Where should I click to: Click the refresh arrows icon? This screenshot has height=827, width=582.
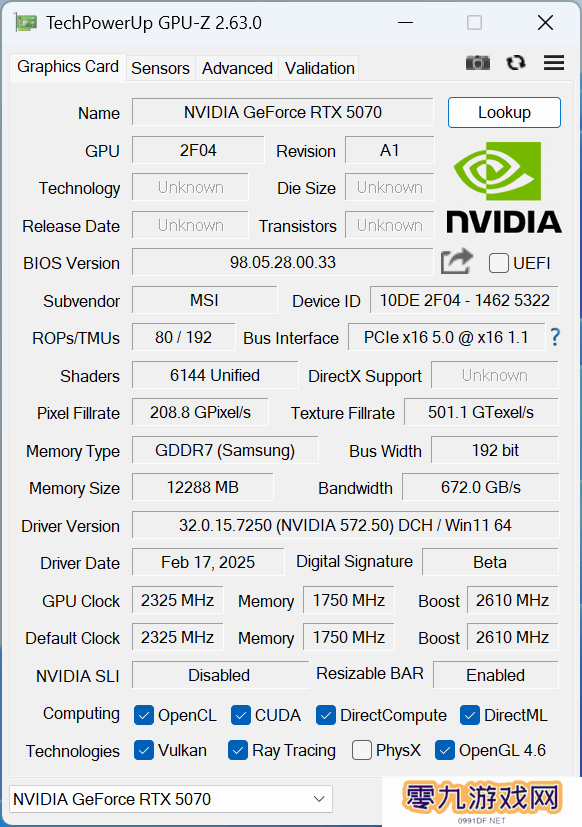pyautogui.click(x=516, y=63)
